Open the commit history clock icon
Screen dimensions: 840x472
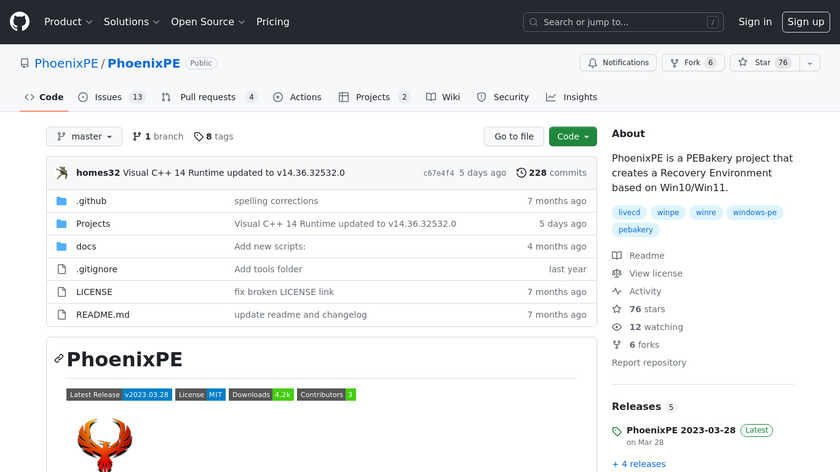(x=521, y=173)
